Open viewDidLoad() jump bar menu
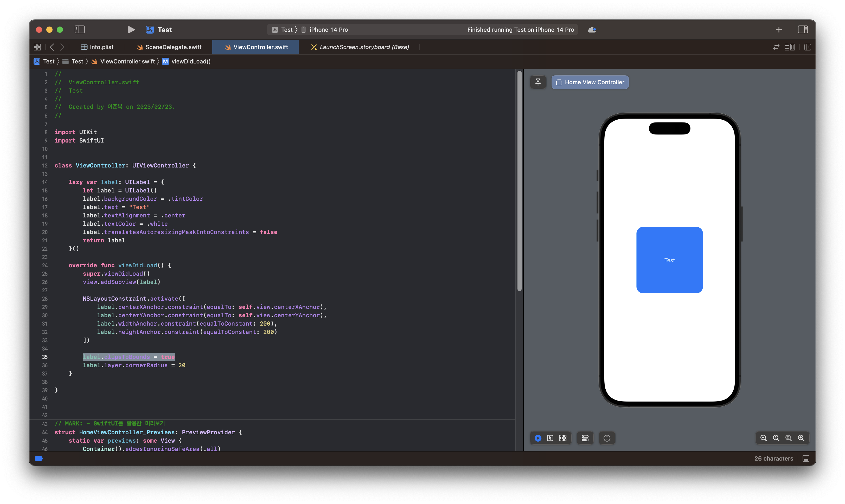 (191, 61)
